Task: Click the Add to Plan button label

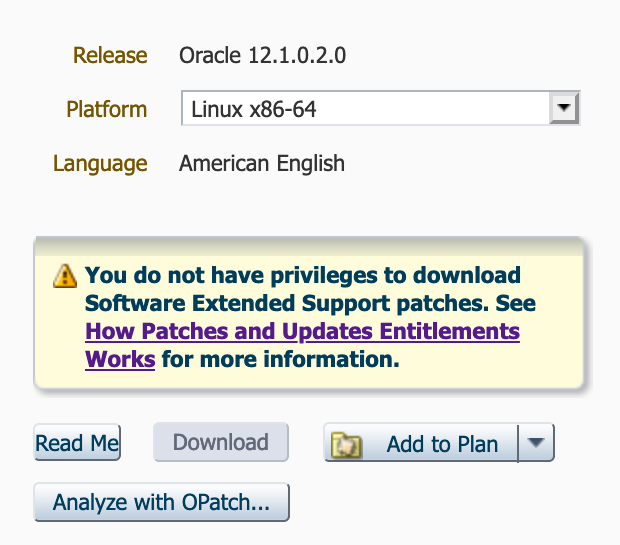Action: click(442, 444)
